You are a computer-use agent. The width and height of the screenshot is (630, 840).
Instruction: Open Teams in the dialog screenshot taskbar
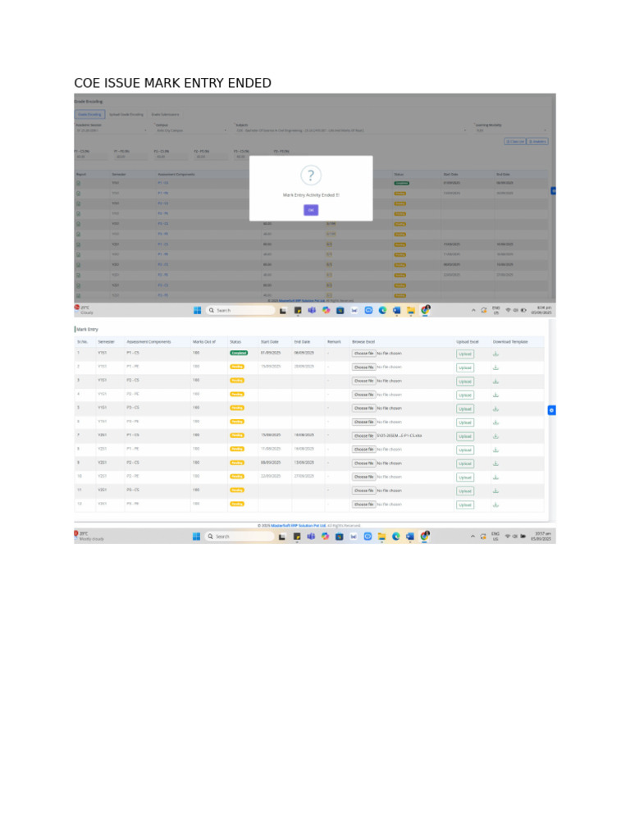click(x=312, y=310)
